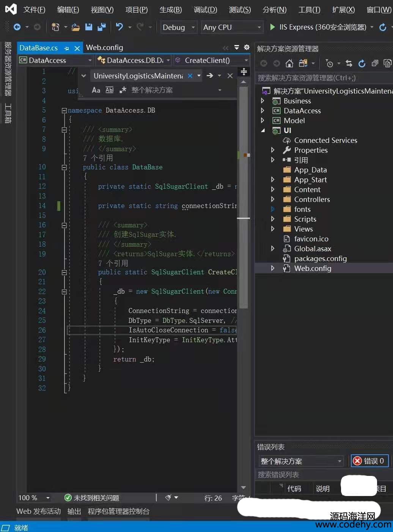Collapse the DataBase class code region

pos(64,167)
